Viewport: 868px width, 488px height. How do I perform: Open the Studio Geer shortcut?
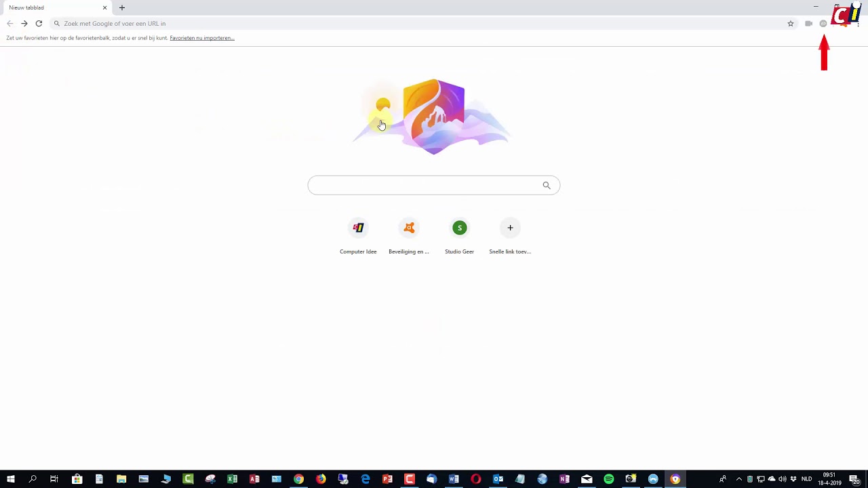coord(460,237)
